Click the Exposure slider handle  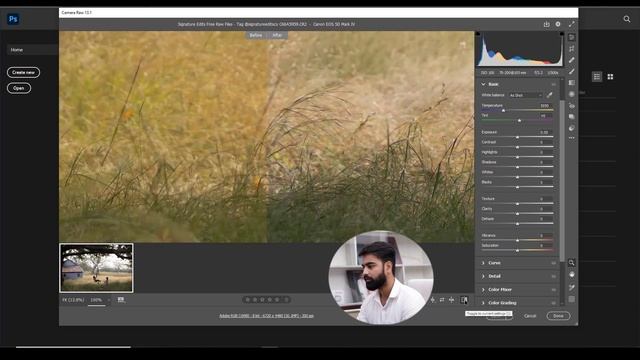coord(518,137)
